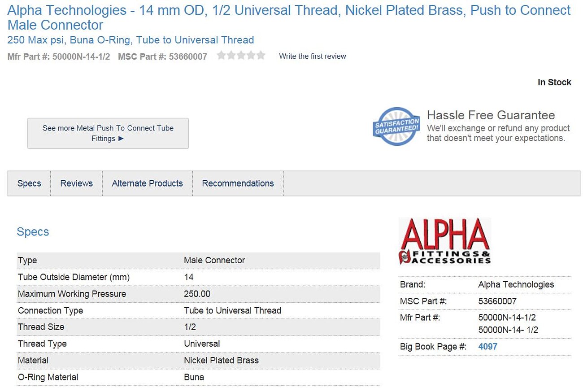Click the Nickel Plated Brass material value
Image resolution: width=583 pixels, height=392 pixels.
(x=221, y=361)
